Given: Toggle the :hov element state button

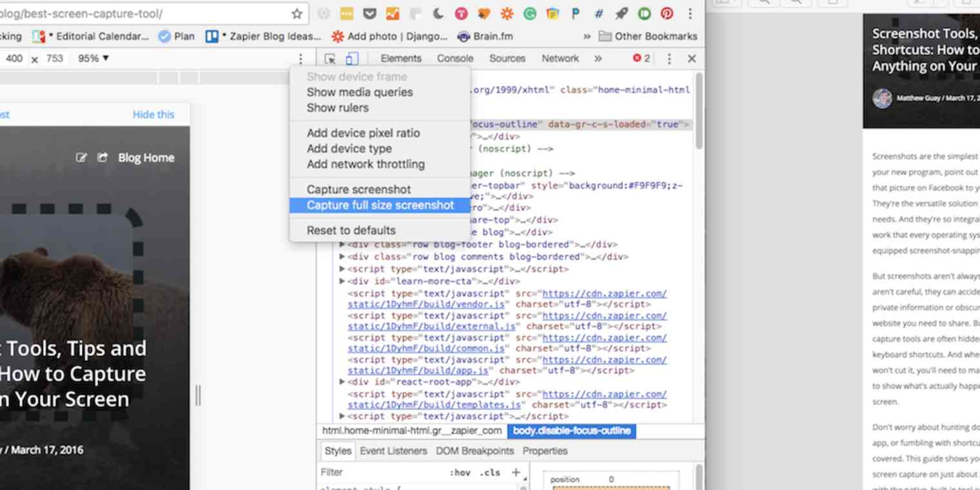Looking at the screenshot, I should coord(460,473).
